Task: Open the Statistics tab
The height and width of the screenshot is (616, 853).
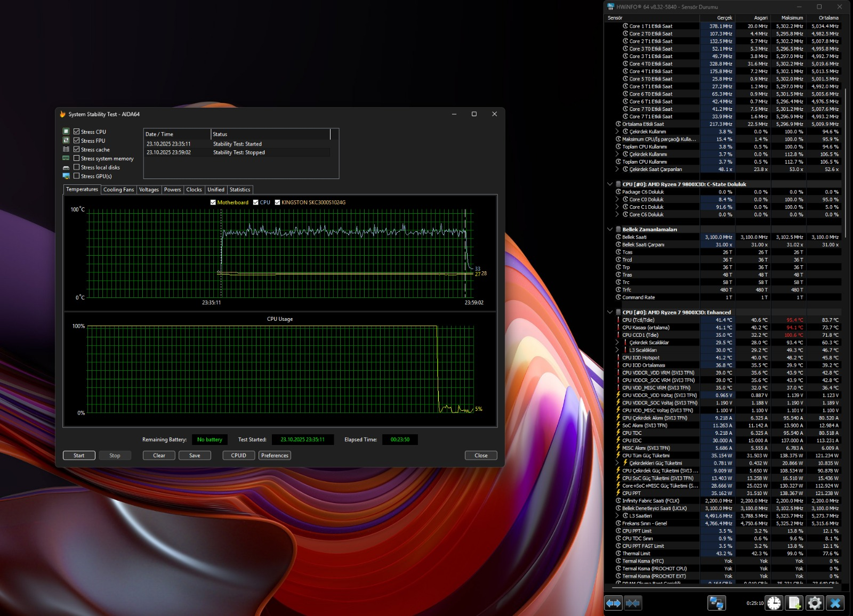Action: [240, 190]
